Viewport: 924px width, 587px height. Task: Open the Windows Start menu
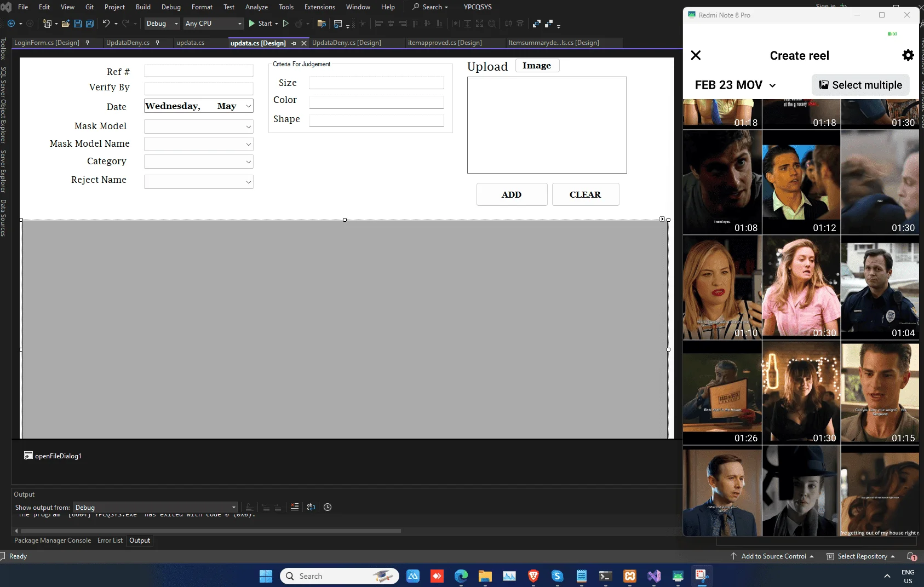[266, 576]
